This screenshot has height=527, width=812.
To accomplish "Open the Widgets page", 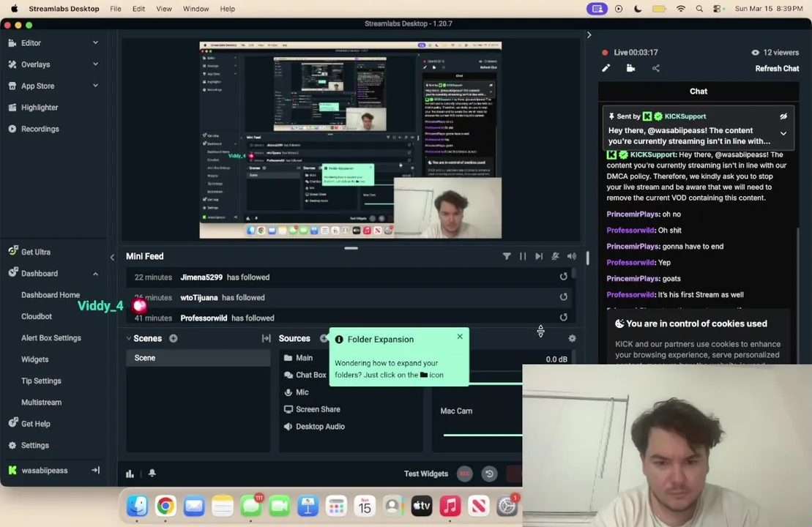I will click(x=34, y=359).
